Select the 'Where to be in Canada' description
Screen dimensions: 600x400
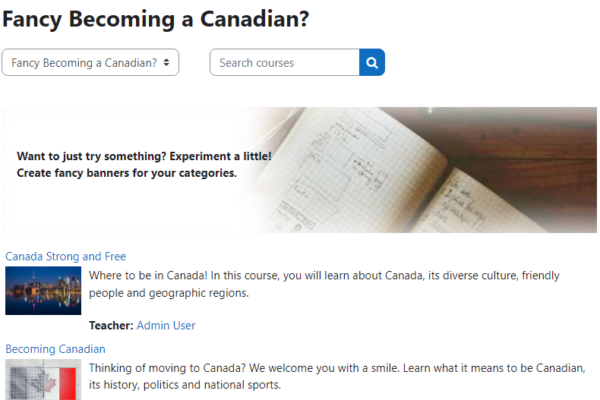point(336,275)
